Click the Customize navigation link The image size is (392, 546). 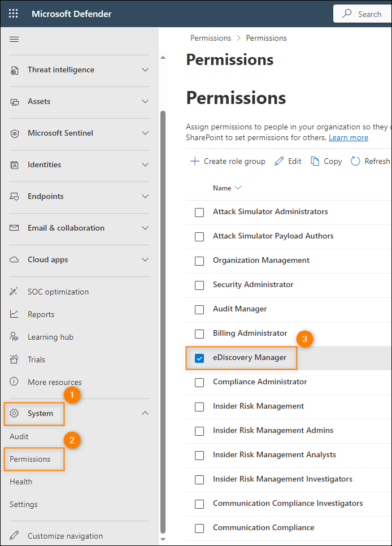(x=65, y=536)
